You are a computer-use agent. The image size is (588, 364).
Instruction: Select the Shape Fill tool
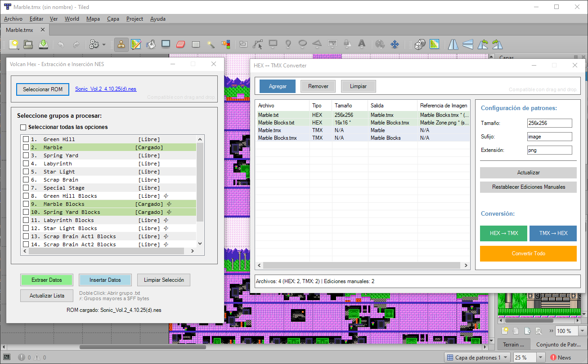tap(166, 44)
